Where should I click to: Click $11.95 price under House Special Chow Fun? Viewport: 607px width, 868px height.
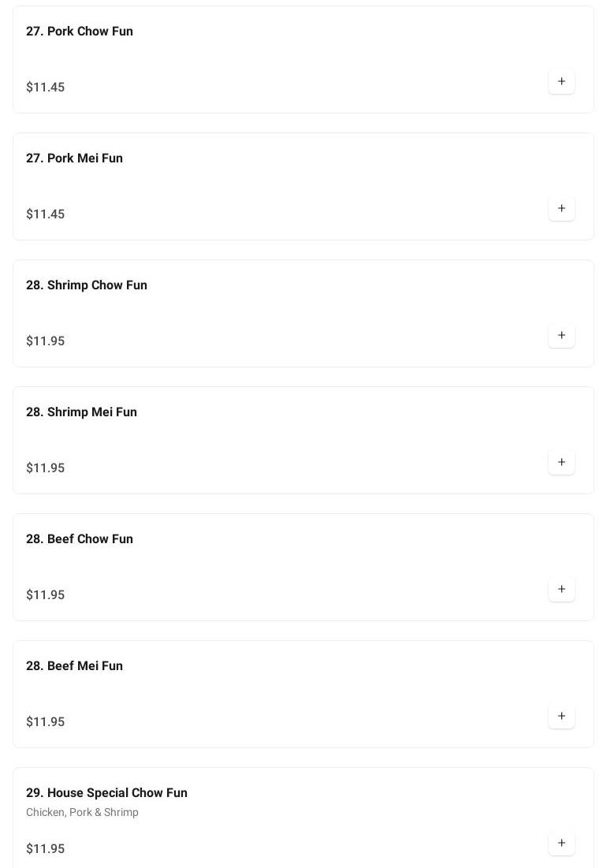[46, 849]
